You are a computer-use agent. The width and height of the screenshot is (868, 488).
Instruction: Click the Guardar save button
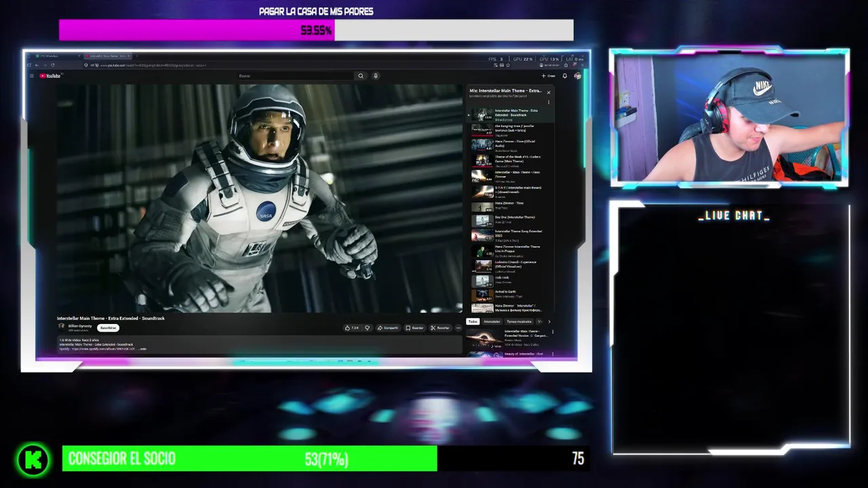click(415, 328)
